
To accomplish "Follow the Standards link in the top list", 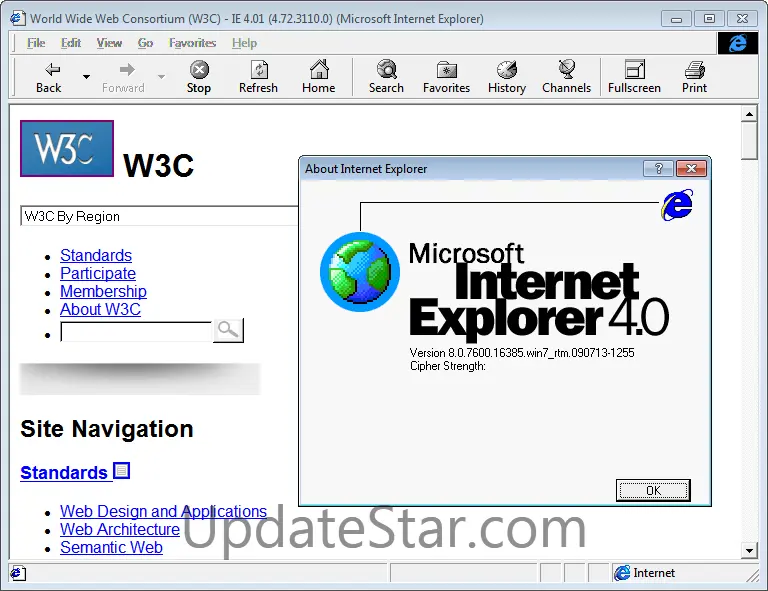I will [x=96, y=255].
